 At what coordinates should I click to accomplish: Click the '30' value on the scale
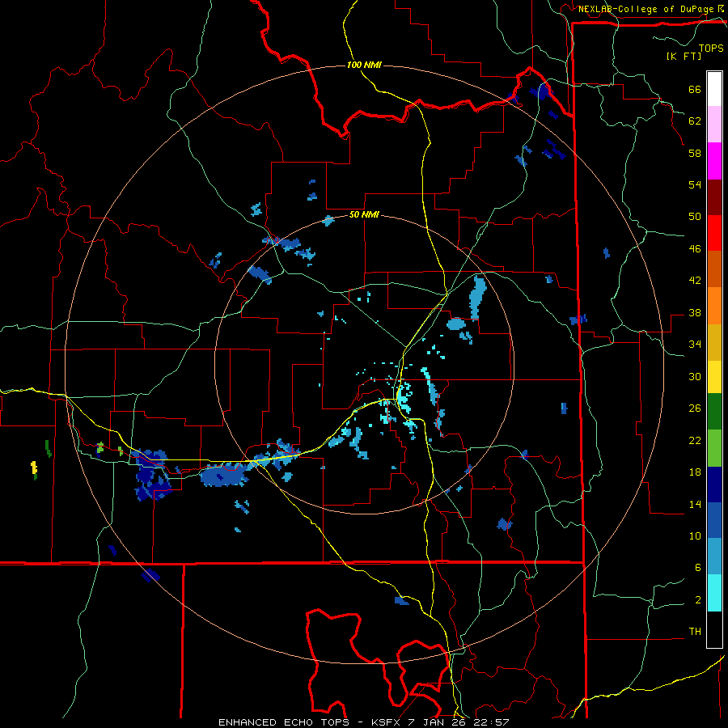click(695, 376)
